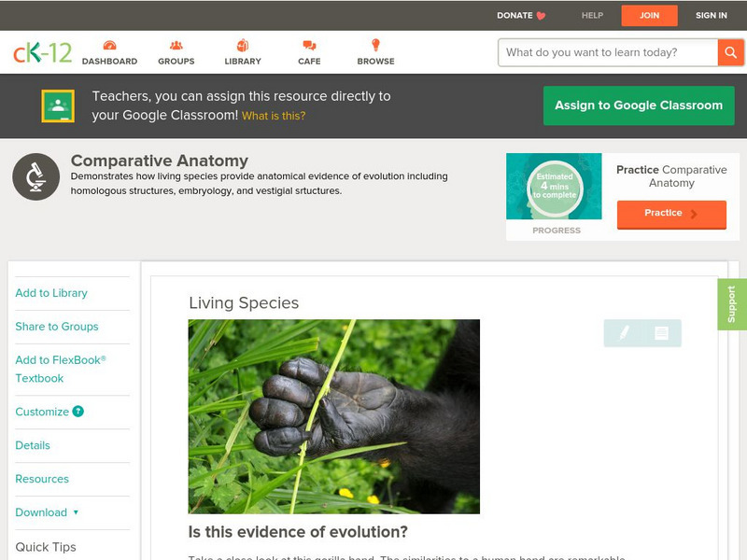Open the Cafe chat bubbles icon
Viewport: 747px width, 560px height.
309,45
